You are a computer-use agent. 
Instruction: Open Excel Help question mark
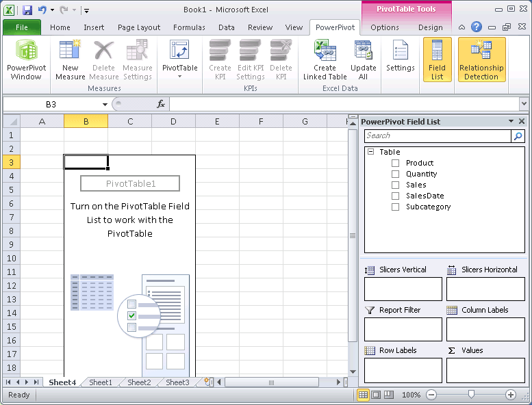[x=477, y=27]
